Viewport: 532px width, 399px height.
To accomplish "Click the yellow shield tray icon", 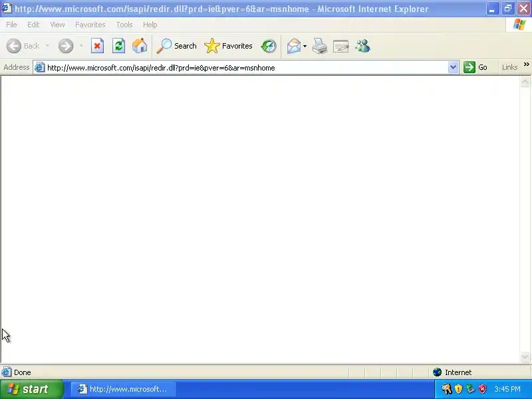I will 458,389.
